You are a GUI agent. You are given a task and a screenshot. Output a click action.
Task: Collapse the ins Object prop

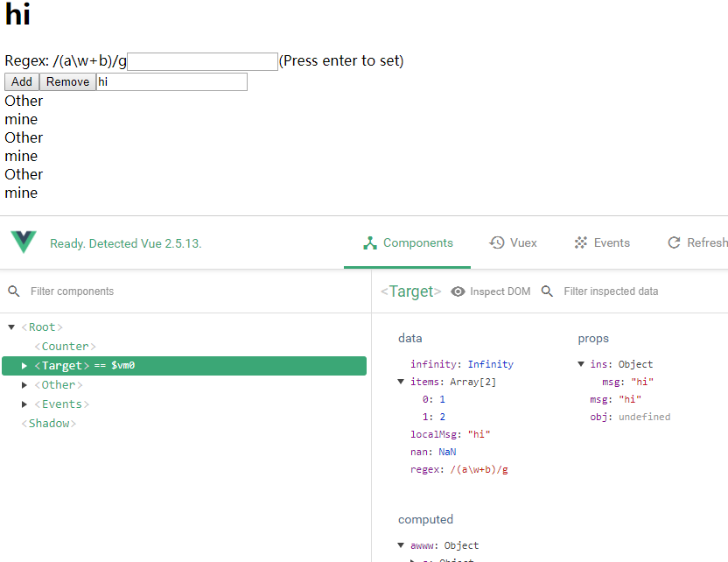581,364
